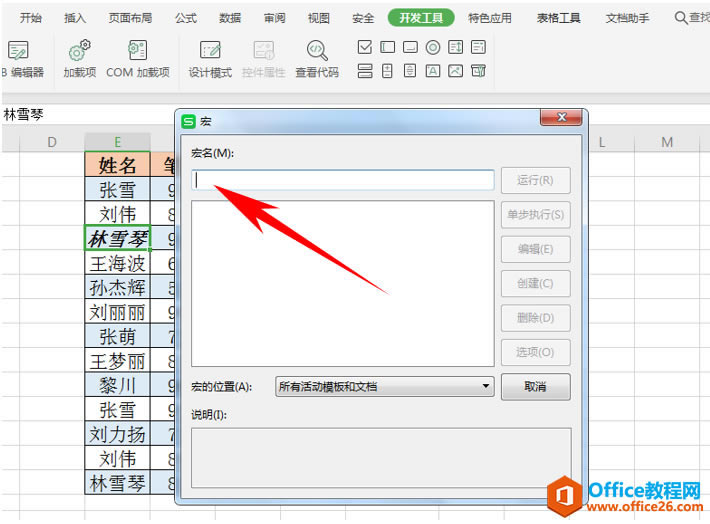This screenshot has width=710, height=524.
Task: Switch to the 审阅 tab
Action: tap(274, 18)
